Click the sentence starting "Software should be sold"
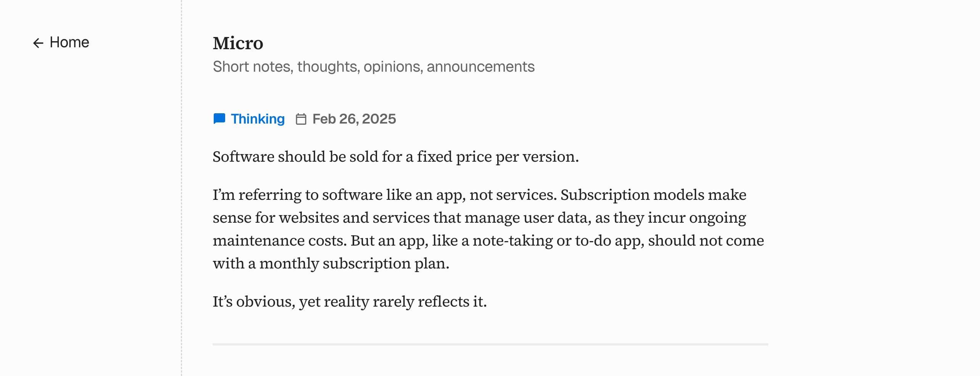 [x=395, y=157]
